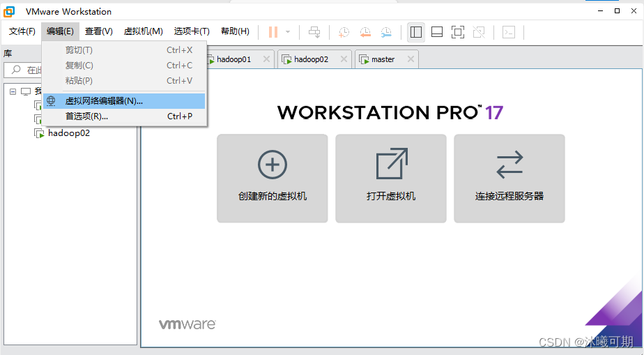Select hadoop02 in the library tree
644x355 pixels.
[69, 133]
